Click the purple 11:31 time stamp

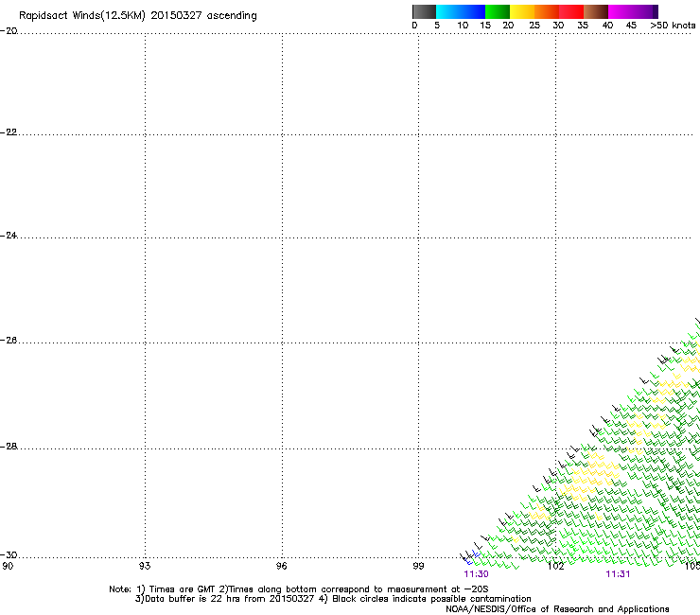pyautogui.click(x=618, y=574)
